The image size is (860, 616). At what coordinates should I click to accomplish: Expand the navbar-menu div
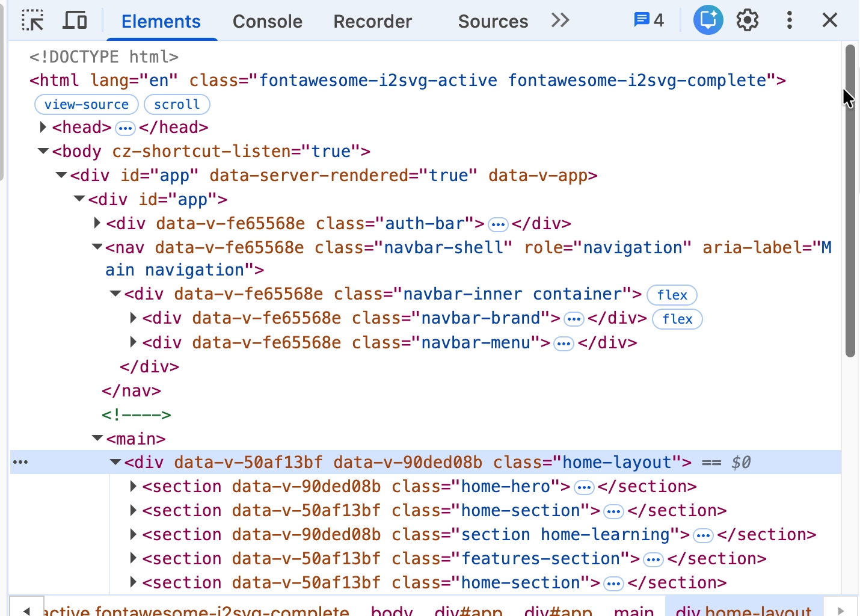[134, 342]
